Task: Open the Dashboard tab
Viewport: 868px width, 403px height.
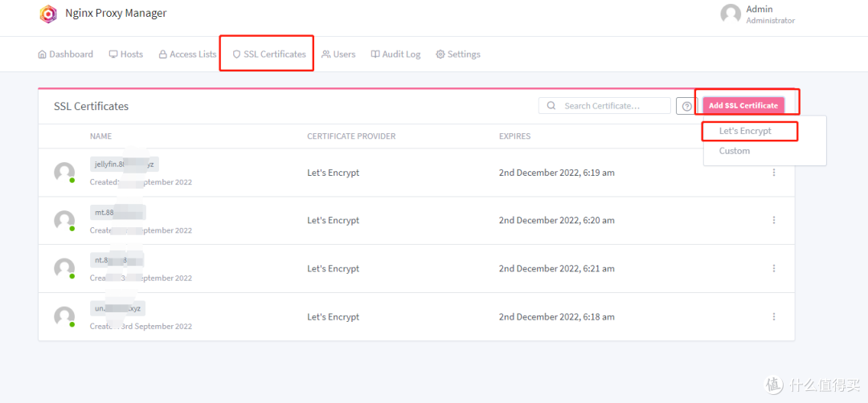Action: click(x=66, y=55)
